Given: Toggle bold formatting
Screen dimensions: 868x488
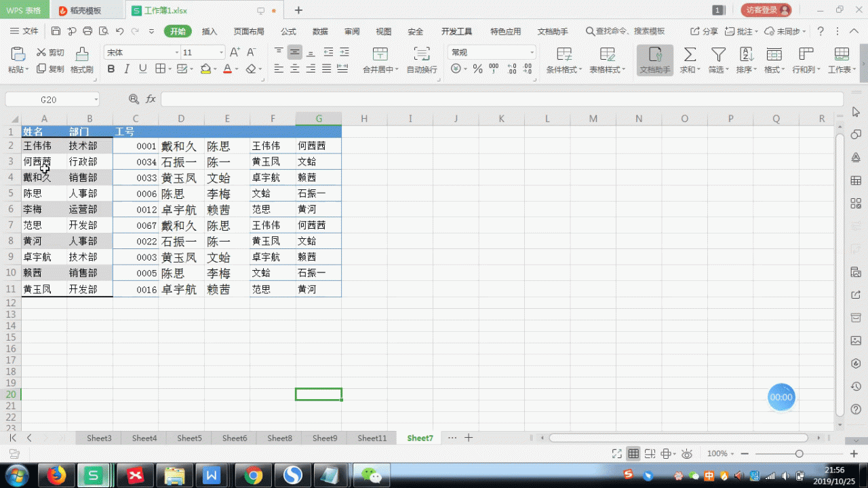Looking at the screenshot, I should [x=111, y=69].
